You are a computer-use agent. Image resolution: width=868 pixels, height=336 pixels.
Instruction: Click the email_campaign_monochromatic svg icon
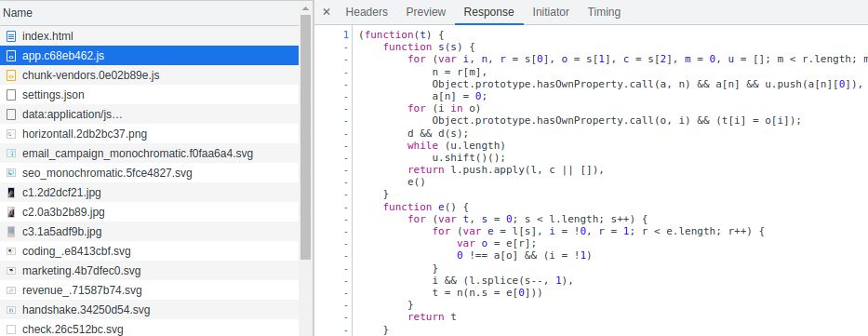pos(11,154)
